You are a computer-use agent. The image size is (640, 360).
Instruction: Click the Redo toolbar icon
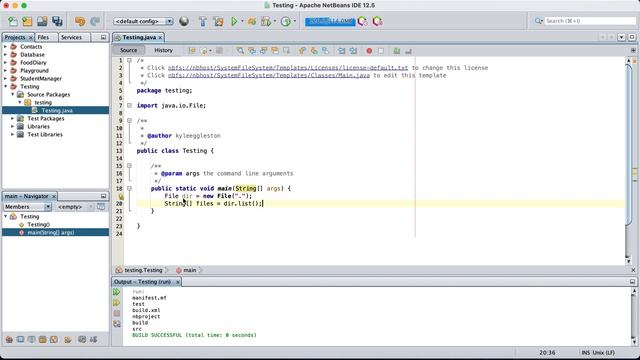[x=95, y=21]
